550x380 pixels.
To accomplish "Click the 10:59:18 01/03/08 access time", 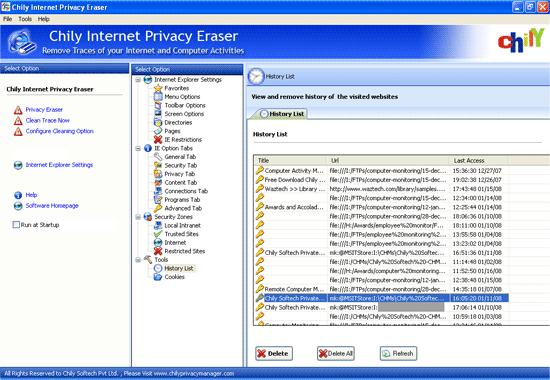I will coord(477,316).
